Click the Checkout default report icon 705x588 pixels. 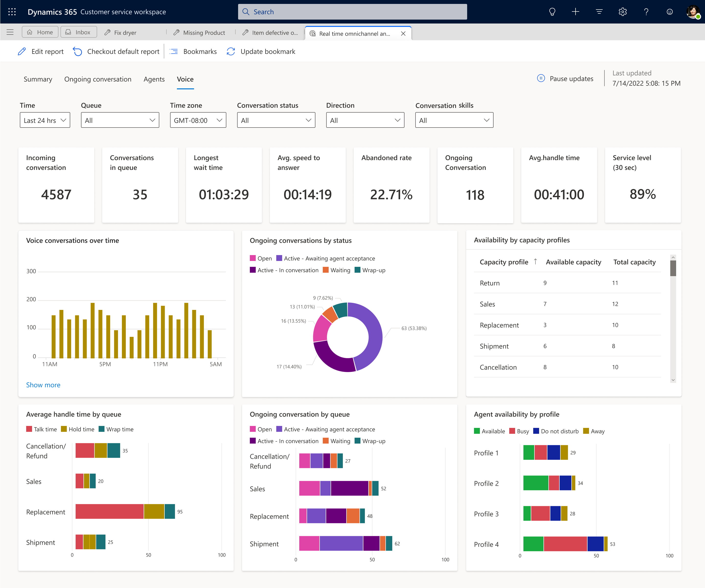78,52
